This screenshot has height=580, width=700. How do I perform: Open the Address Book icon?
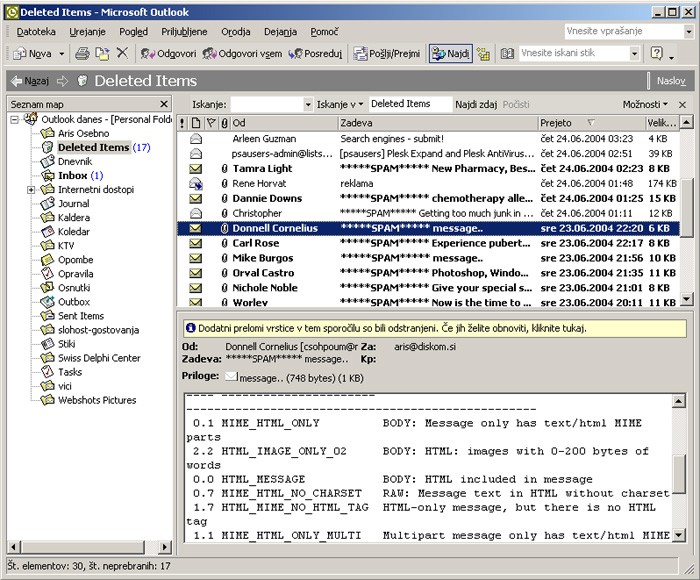(508, 53)
